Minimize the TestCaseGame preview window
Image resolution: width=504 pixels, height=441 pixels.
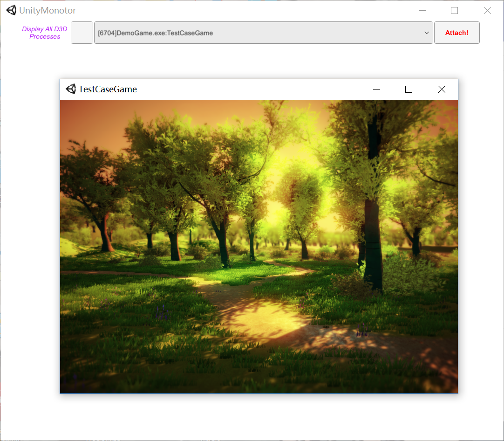pos(377,90)
